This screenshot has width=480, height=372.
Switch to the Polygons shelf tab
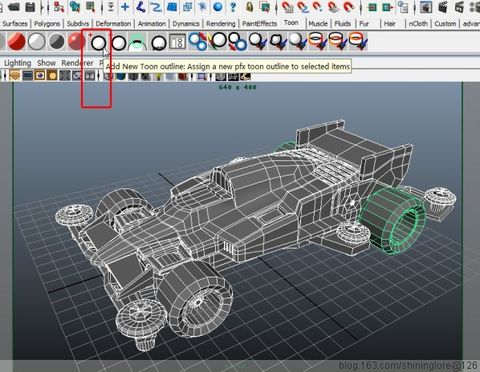point(47,24)
